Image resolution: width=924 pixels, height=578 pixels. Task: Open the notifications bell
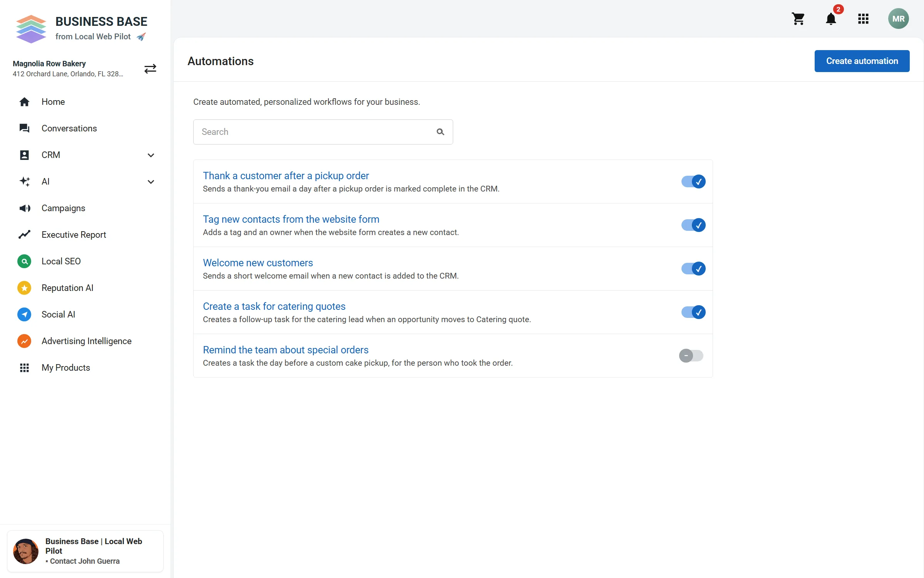click(831, 18)
